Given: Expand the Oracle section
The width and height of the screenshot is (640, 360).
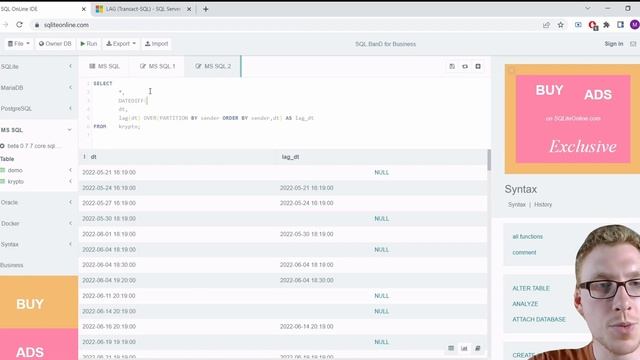Looking at the screenshot, I should 70,202.
